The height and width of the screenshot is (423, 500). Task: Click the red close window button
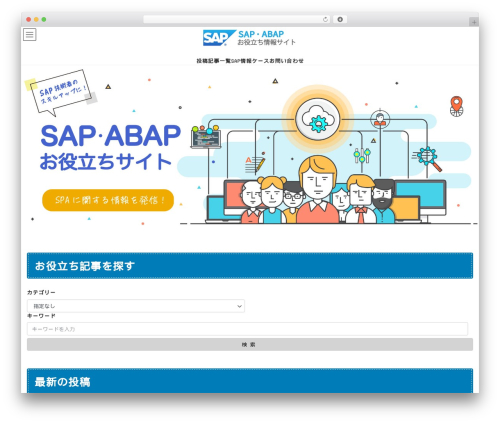click(x=29, y=19)
